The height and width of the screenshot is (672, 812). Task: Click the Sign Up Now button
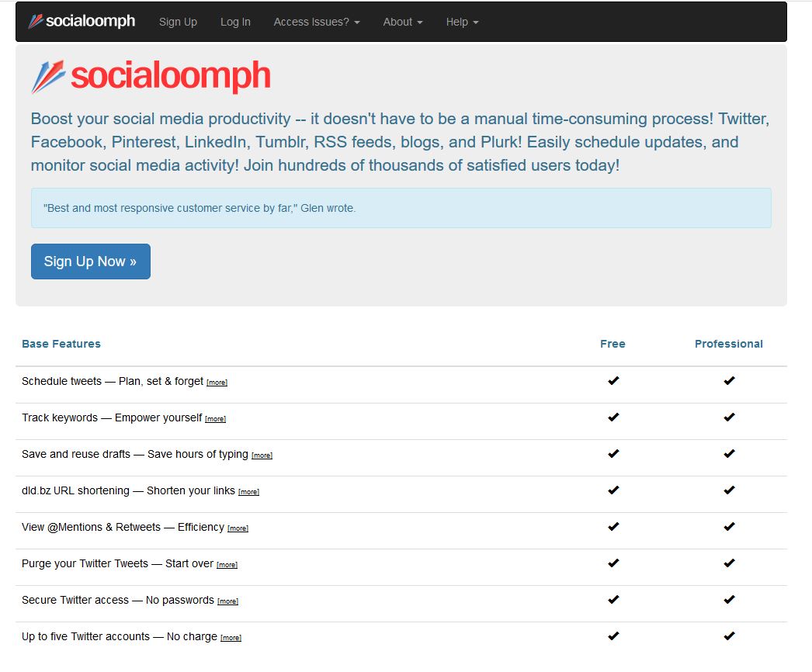91,262
